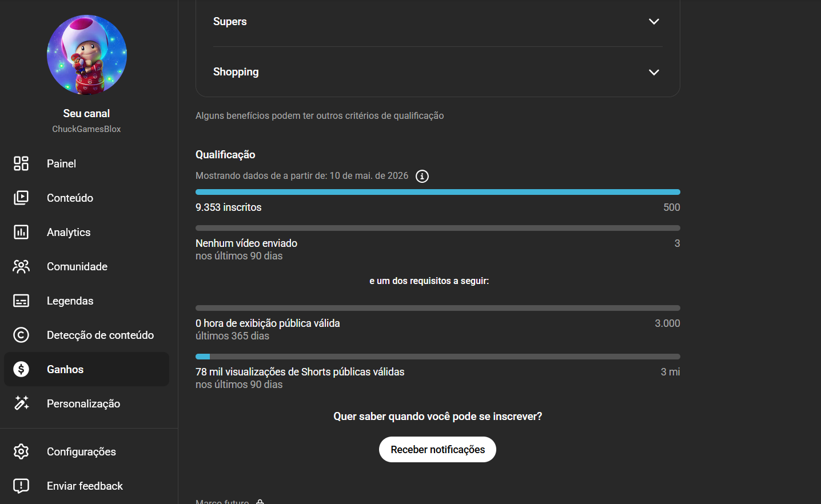
Task: Open the Conteúdo video library icon
Action: tap(21, 198)
